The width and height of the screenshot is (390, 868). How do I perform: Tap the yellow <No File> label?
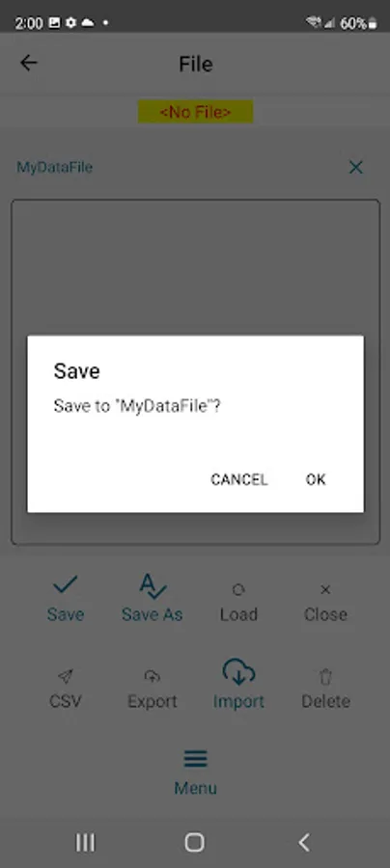[196, 112]
